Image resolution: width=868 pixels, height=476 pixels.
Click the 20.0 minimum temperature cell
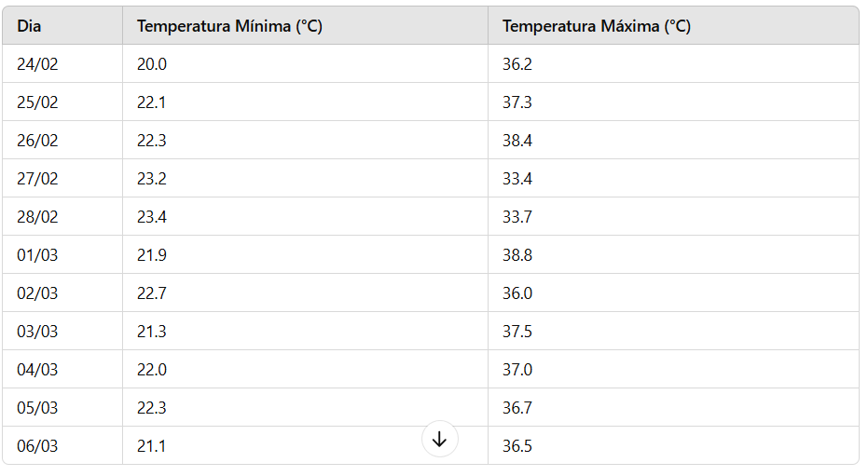coord(305,63)
